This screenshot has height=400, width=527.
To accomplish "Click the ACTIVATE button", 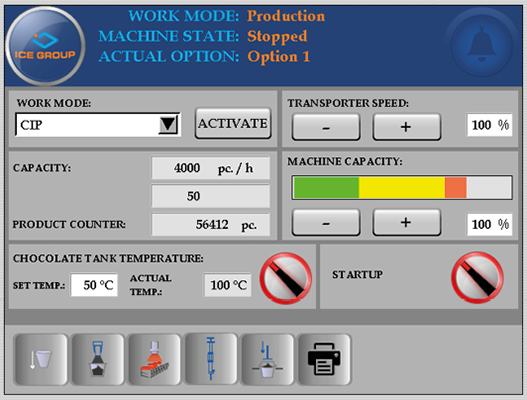I will pyautogui.click(x=233, y=123).
